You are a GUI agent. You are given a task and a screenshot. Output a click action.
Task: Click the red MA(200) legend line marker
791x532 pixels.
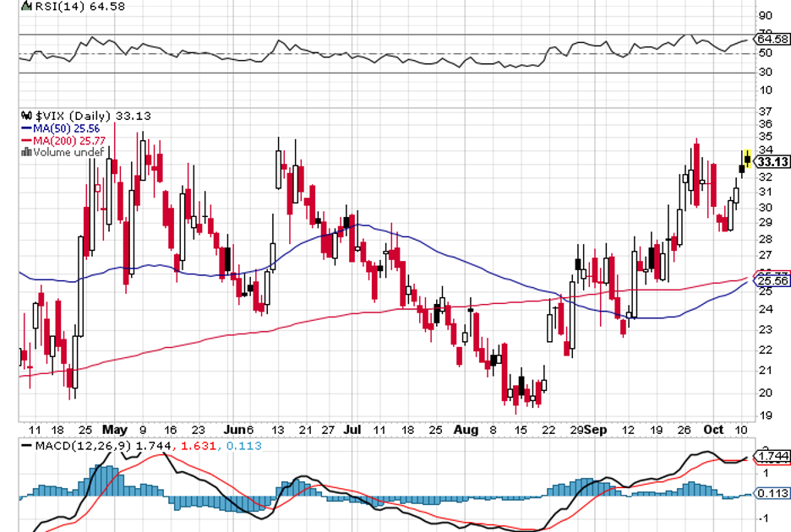[x=26, y=140]
